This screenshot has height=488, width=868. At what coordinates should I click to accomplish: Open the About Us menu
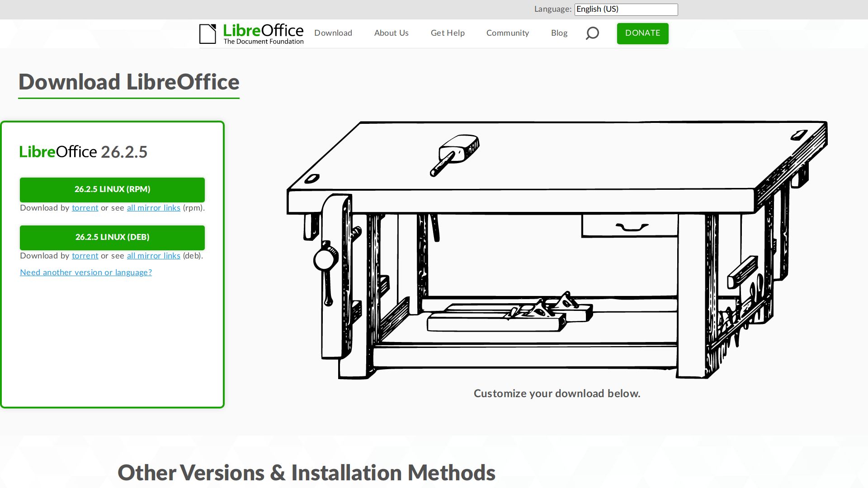[392, 33]
